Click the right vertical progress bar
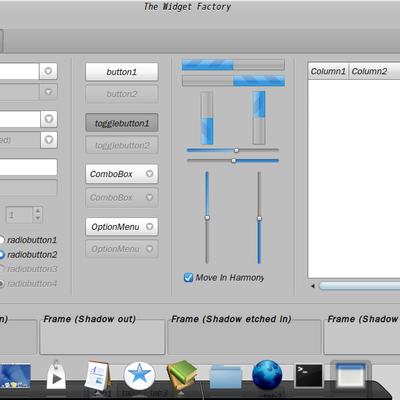Screen dimensions: 400x400 (x=259, y=118)
